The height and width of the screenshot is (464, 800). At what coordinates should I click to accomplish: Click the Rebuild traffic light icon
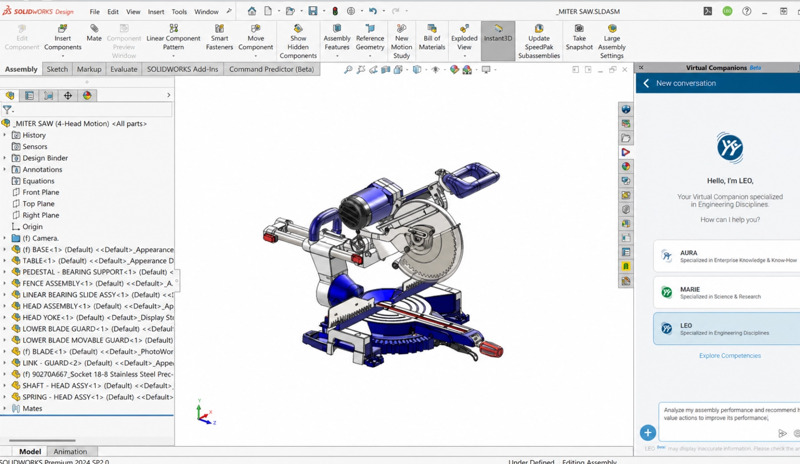[335, 11]
